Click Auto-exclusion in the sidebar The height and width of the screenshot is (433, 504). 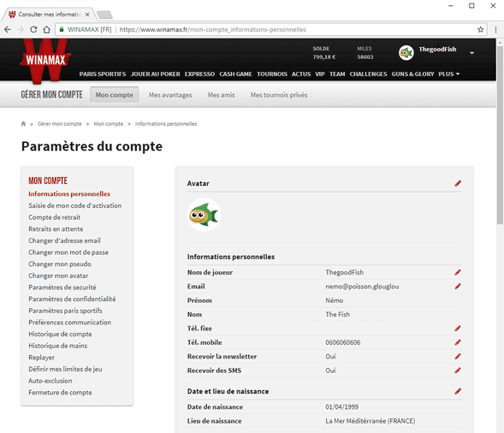pyautogui.click(x=50, y=381)
